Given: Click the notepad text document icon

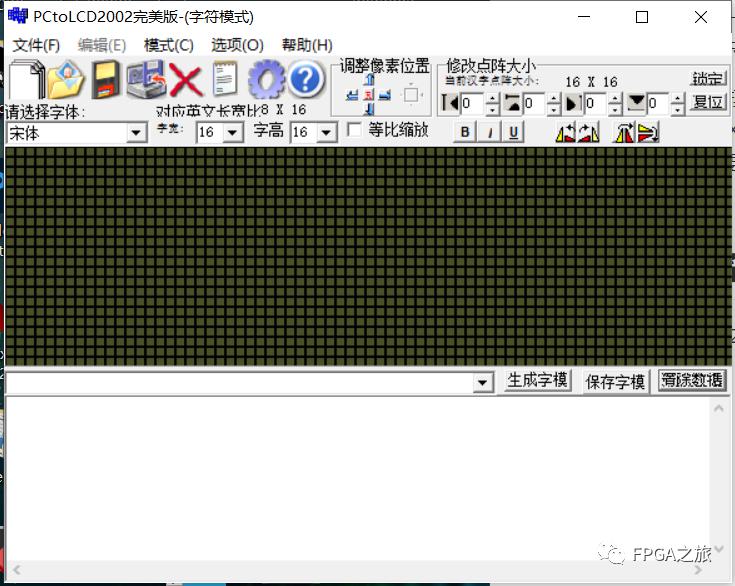Looking at the screenshot, I should click(226, 80).
